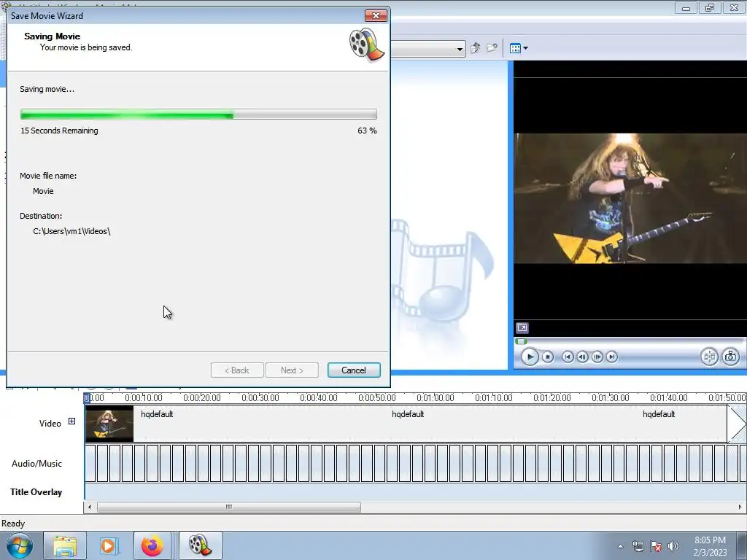Click the timeline horizontal scrollbar thumb
Image resolution: width=747 pixels, height=560 pixels.
pos(228,507)
